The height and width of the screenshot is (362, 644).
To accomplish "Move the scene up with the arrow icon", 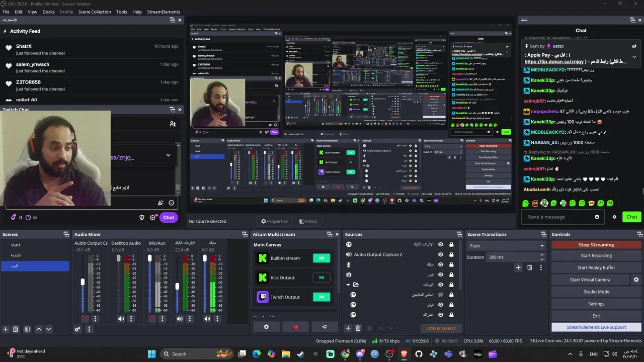I will tap(39, 329).
